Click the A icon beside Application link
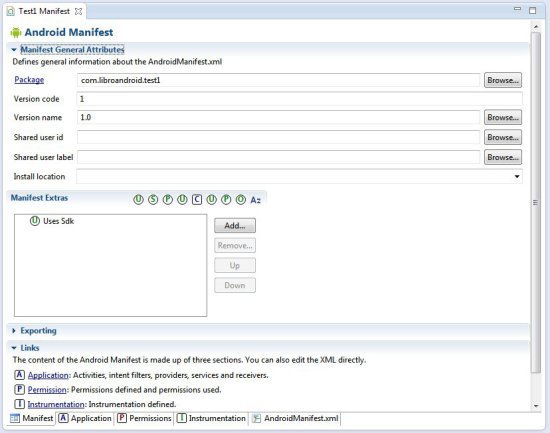 20,375
